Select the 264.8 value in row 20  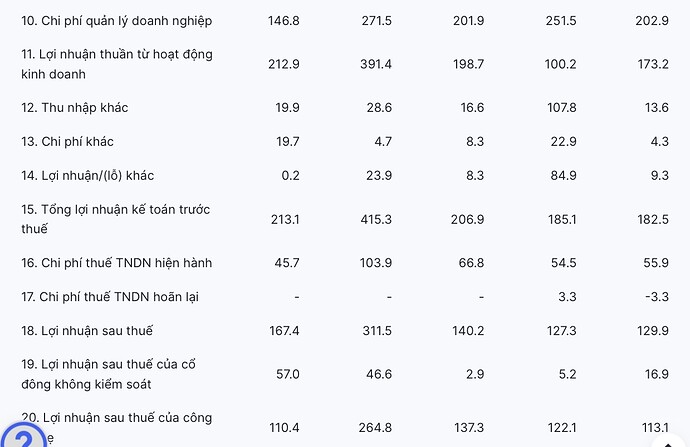(x=374, y=427)
